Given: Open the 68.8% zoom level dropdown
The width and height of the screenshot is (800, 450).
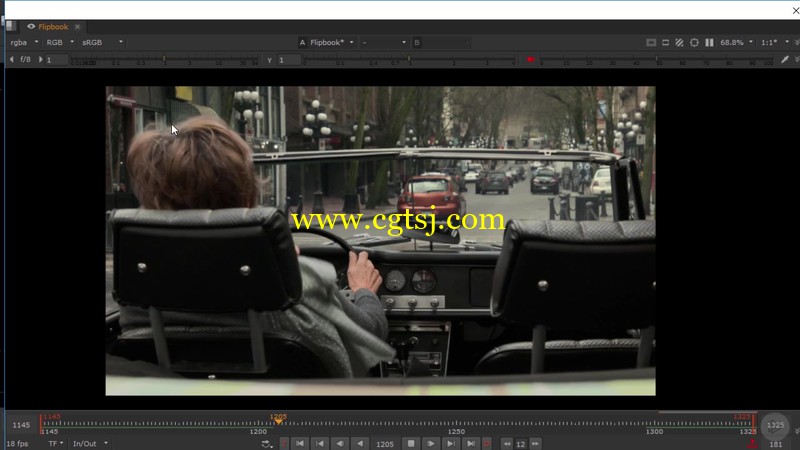Looking at the screenshot, I should click(x=736, y=42).
